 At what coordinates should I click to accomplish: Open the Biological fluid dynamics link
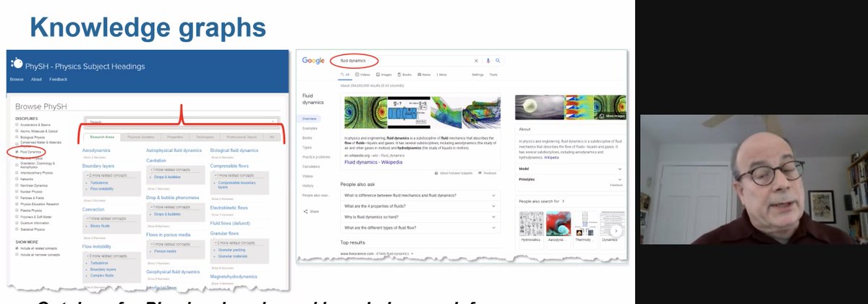click(234, 151)
